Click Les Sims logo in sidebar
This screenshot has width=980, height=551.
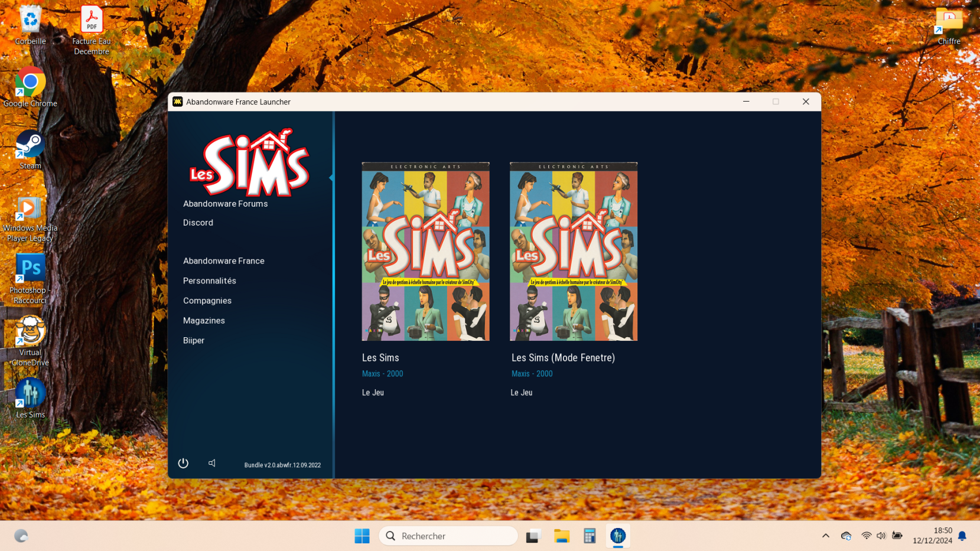click(x=249, y=162)
